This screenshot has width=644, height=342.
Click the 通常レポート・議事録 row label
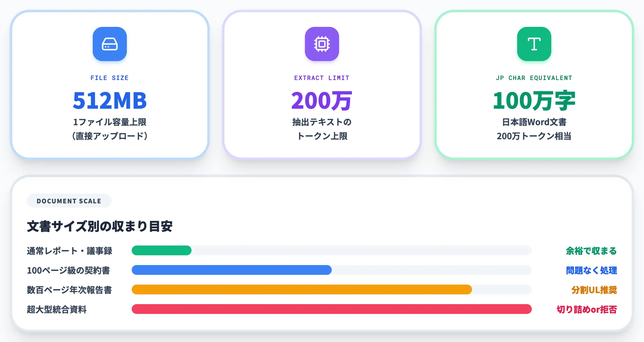click(70, 251)
